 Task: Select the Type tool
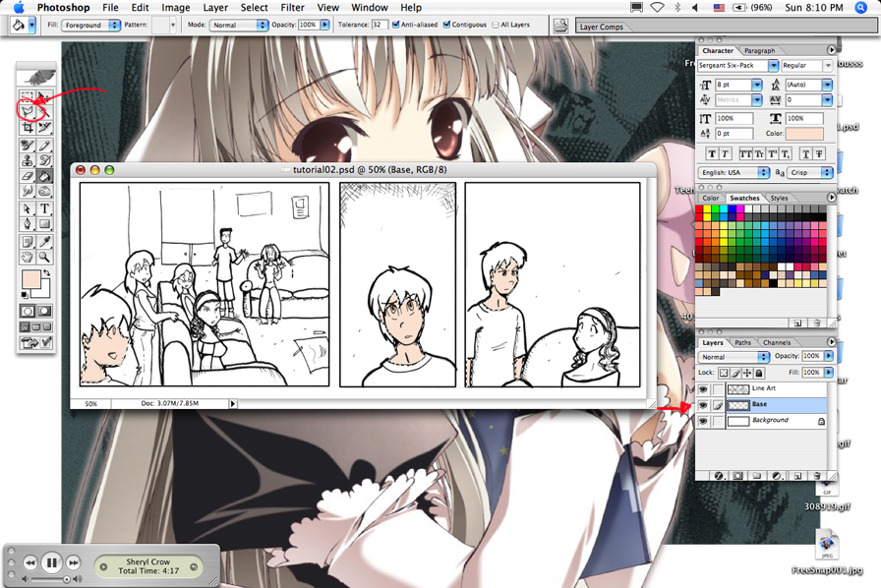[x=44, y=209]
